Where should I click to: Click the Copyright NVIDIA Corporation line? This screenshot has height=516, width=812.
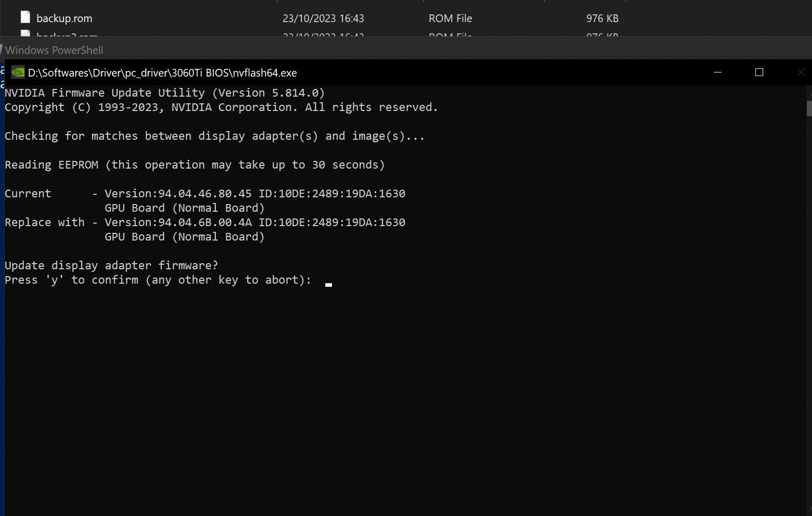pyautogui.click(x=221, y=107)
